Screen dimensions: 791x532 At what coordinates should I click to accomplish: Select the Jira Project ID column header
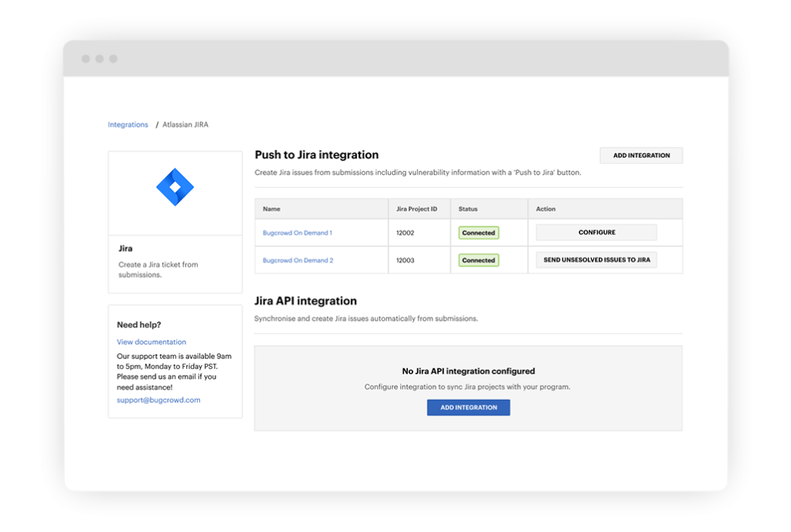pos(416,209)
